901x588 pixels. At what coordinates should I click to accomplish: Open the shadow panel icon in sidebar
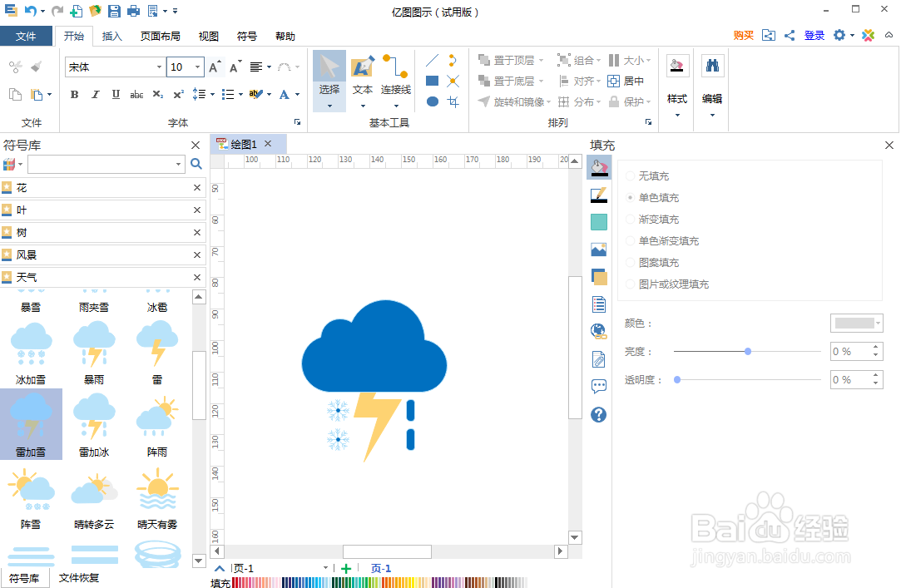click(x=599, y=277)
